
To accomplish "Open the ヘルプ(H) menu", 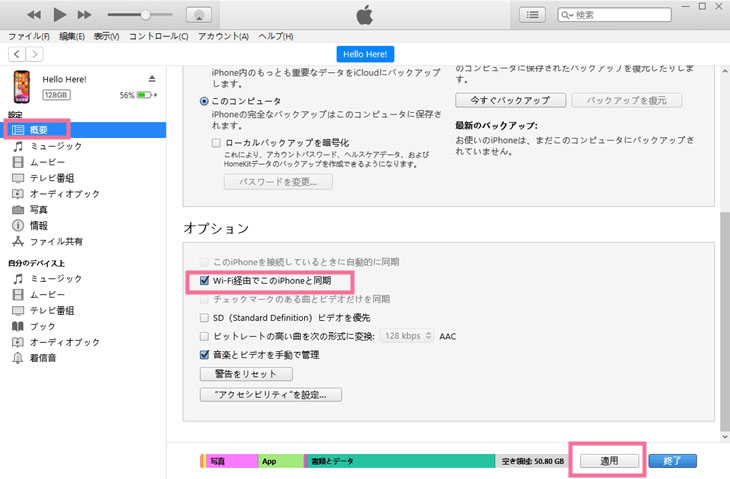I will coord(276,36).
